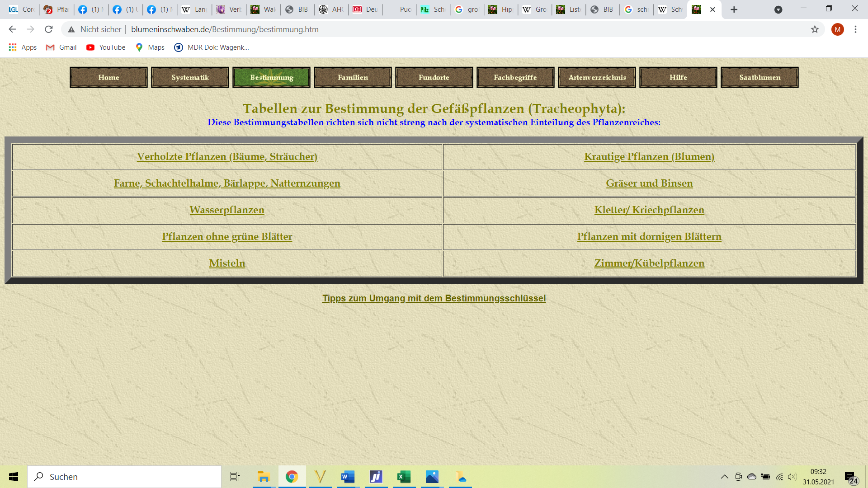Click the Windows Suchen search box
This screenshot has height=488, width=868.
(124, 477)
